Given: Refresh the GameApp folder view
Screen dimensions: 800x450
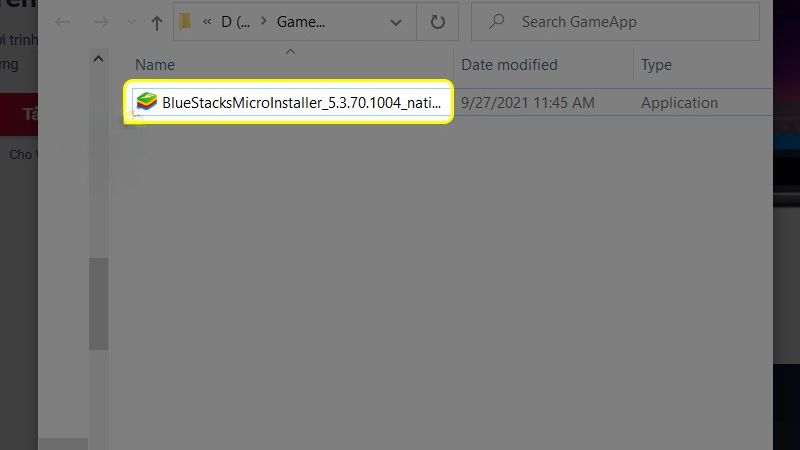Looking at the screenshot, I should pyautogui.click(x=437, y=22).
